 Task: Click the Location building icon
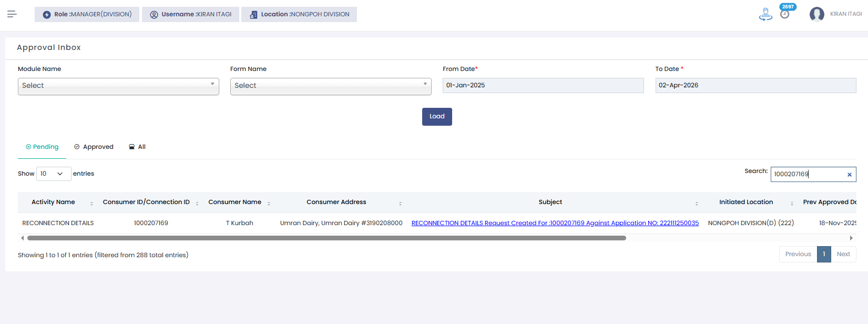[253, 15]
